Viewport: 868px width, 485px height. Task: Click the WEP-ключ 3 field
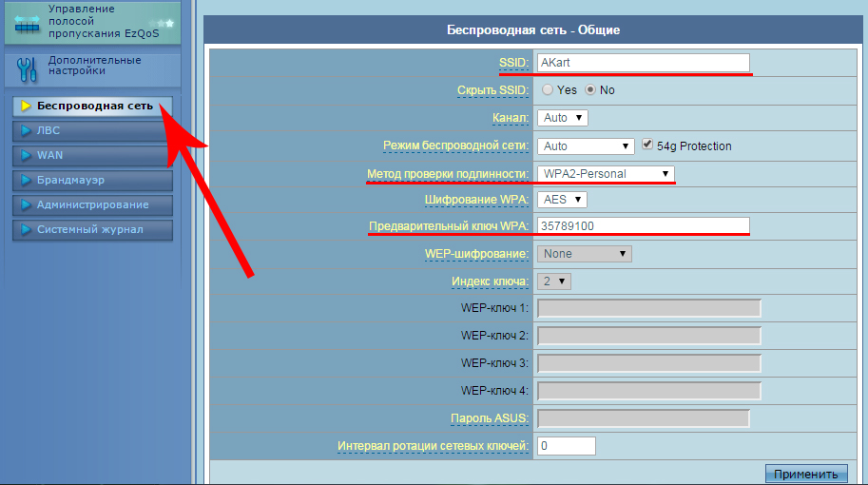(x=648, y=363)
